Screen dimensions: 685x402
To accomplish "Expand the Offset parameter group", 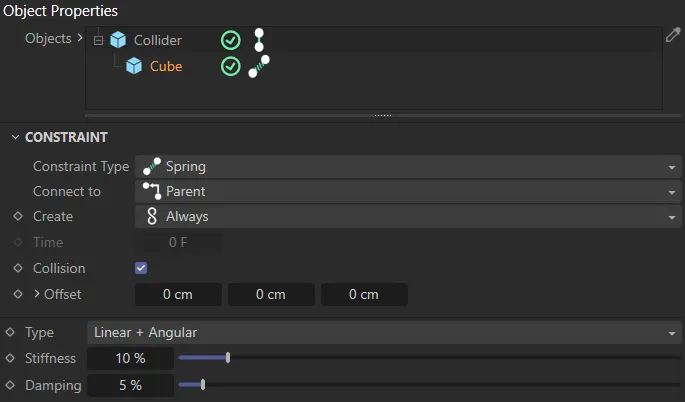I will [x=37, y=294].
